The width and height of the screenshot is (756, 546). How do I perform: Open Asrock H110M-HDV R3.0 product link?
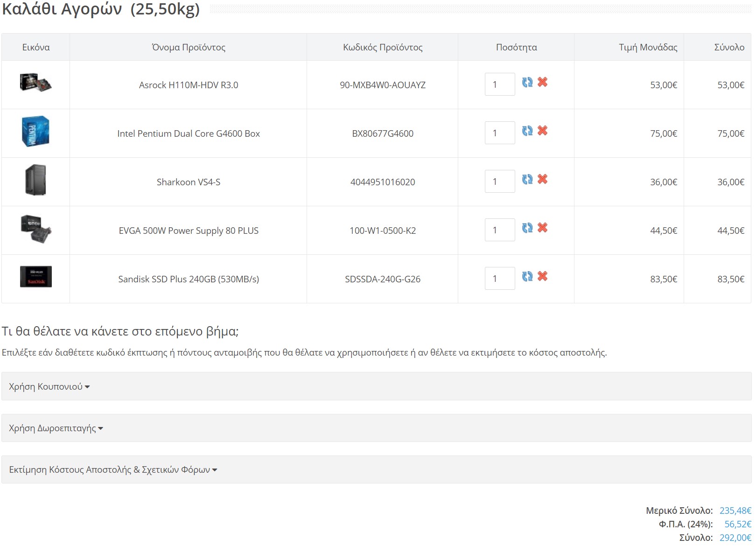point(189,85)
